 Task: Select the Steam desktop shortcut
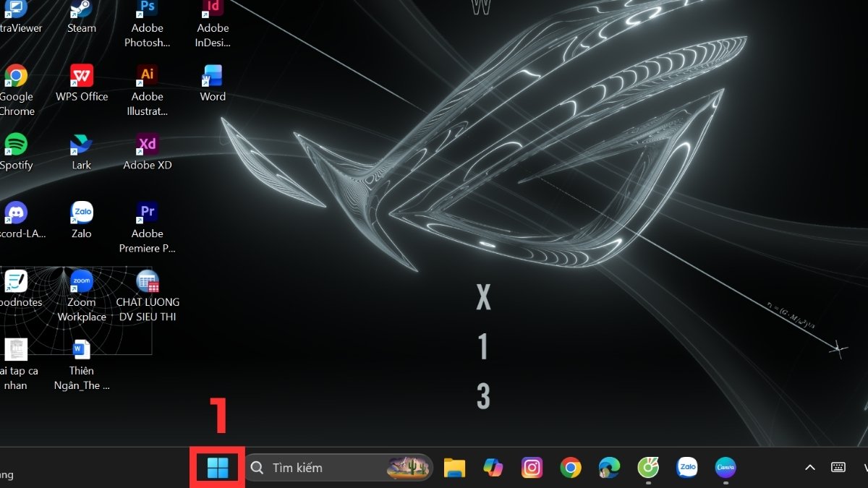[x=82, y=16]
